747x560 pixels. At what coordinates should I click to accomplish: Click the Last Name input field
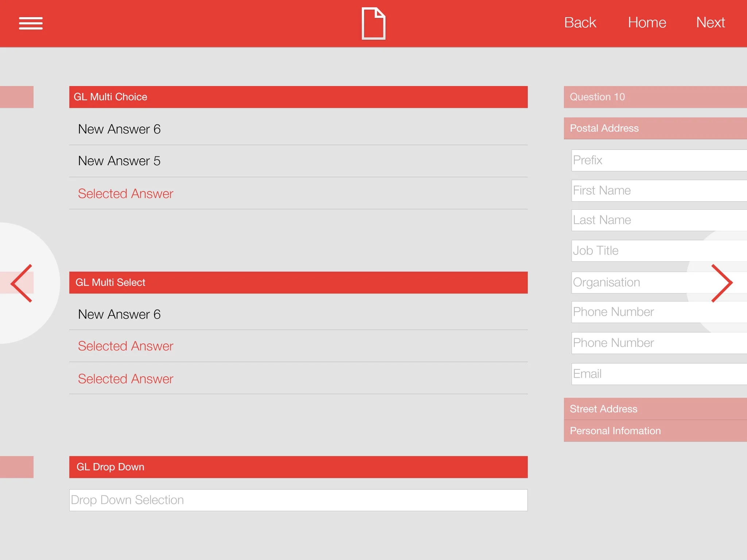[659, 220]
